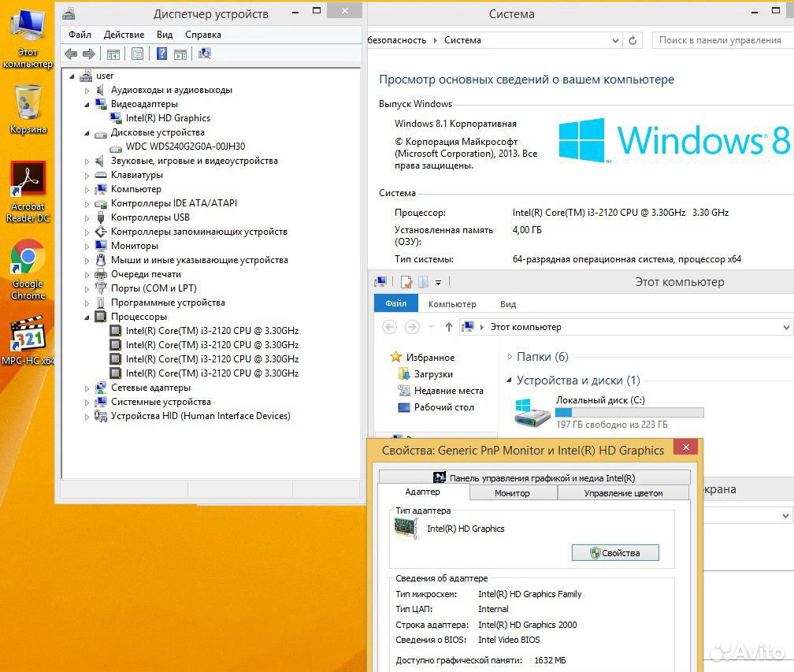Viewport: 794px width, 672px height.
Task: Click Properties icon in explorer quick access toolbar
Action: 406,281
